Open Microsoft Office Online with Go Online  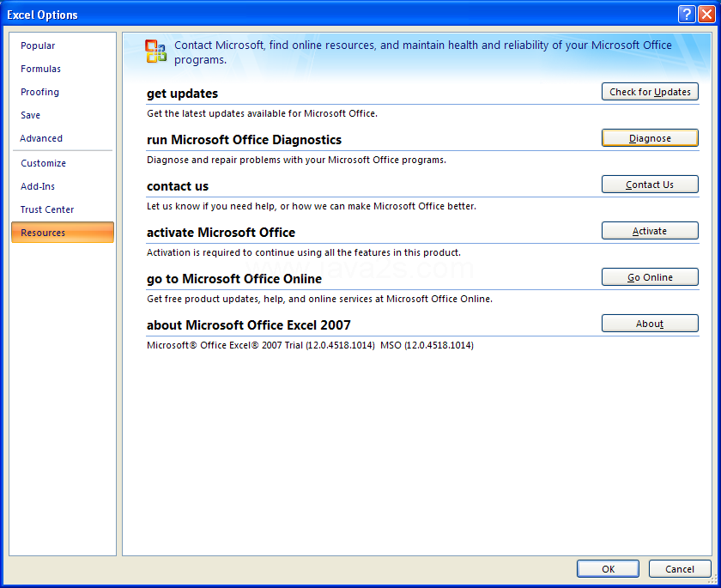coord(650,277)
